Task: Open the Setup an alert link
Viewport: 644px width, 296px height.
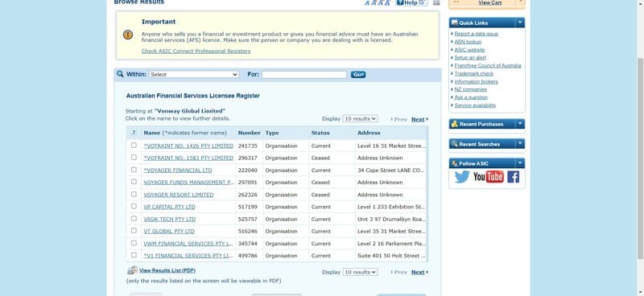Action: tap(470, 57)
